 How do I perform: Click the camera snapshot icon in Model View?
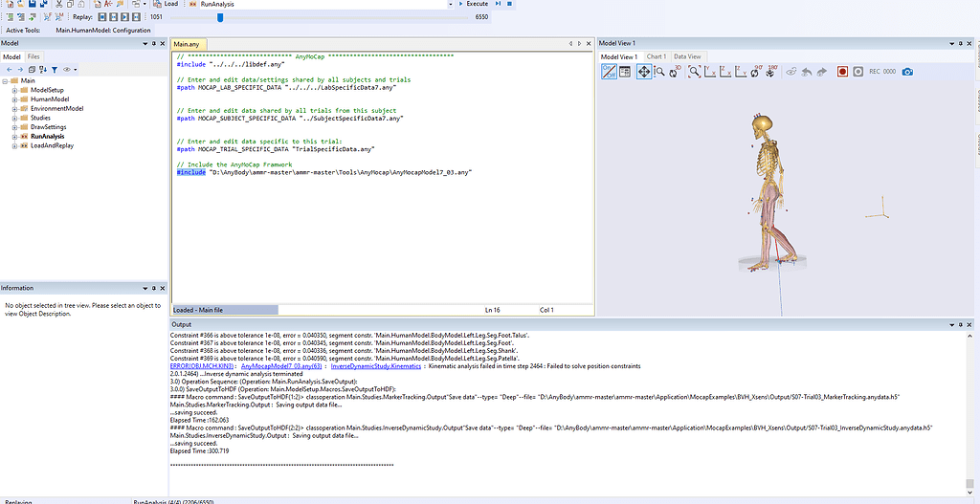tap(907, 72)
